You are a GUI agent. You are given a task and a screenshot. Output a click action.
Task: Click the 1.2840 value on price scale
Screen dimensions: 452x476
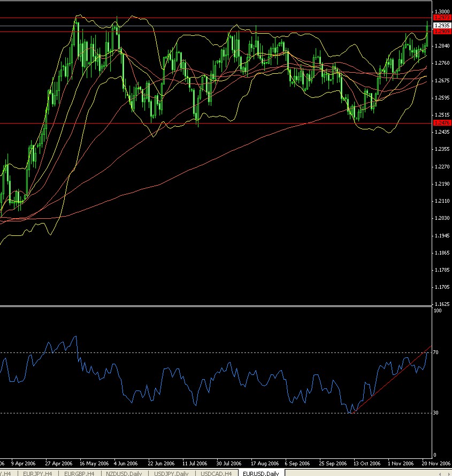pyautogui.click(x=442, y=46)
